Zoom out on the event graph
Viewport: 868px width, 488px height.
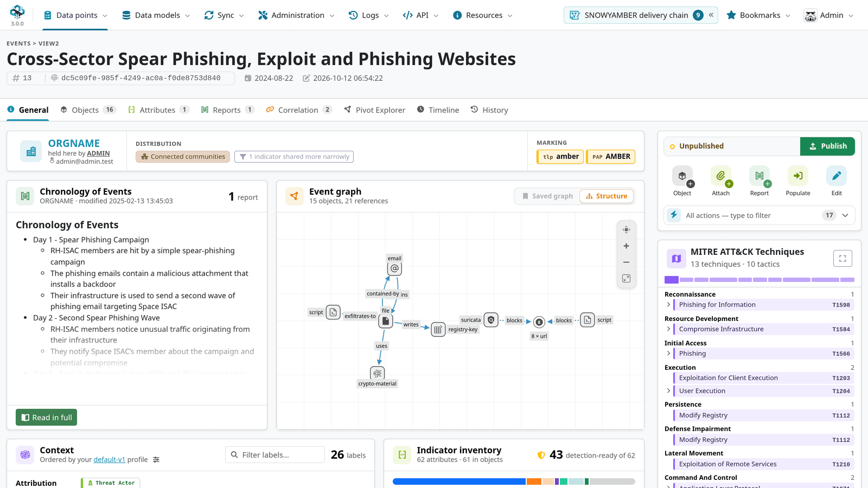[626, 262]
